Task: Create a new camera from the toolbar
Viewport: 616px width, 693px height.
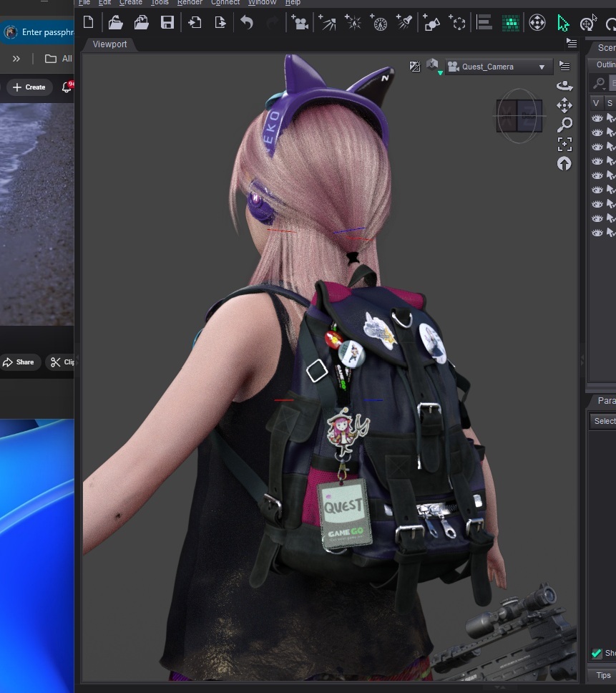Action: click(300, 23)
